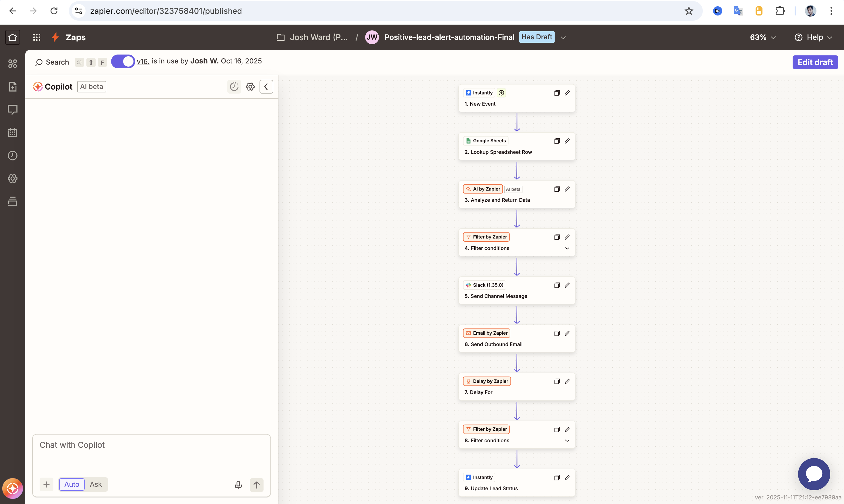Image resolution: width=844 pixels, height=504 pixels.
Task: Open the advanced settings gear in the sidebar
Action: click(13, 178)
